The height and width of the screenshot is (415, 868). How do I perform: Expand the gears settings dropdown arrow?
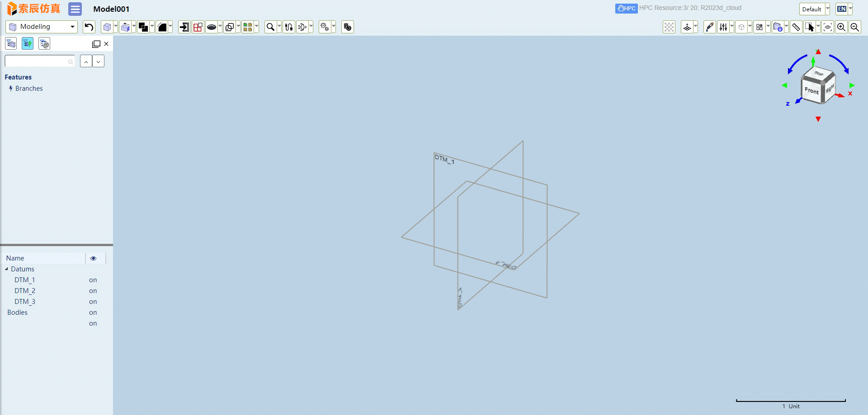[333, 27]
